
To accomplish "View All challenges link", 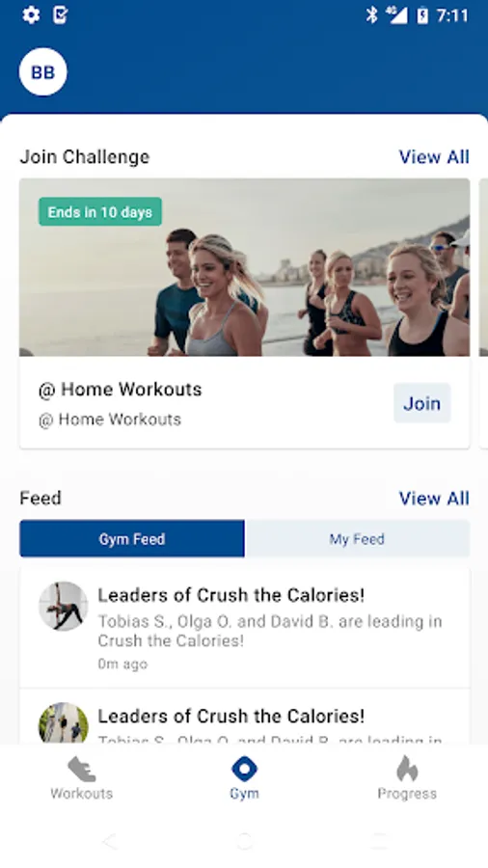I will pyautogui.click(x=434, y=156).
